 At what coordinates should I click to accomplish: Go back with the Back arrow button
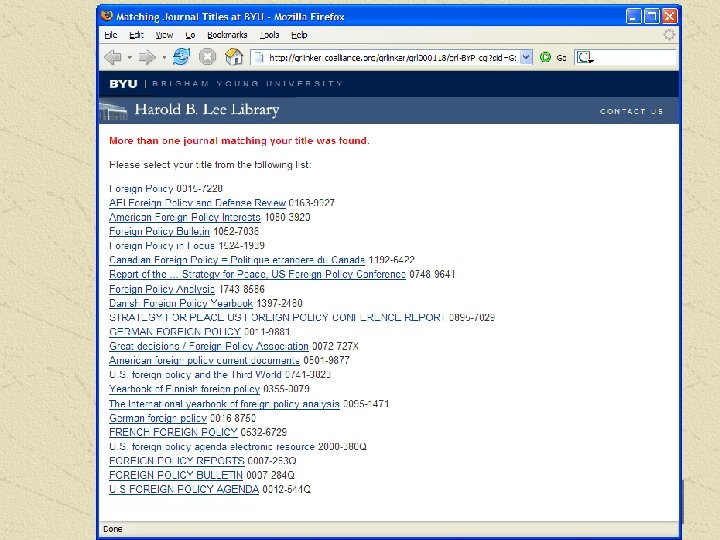pos(113,57)
